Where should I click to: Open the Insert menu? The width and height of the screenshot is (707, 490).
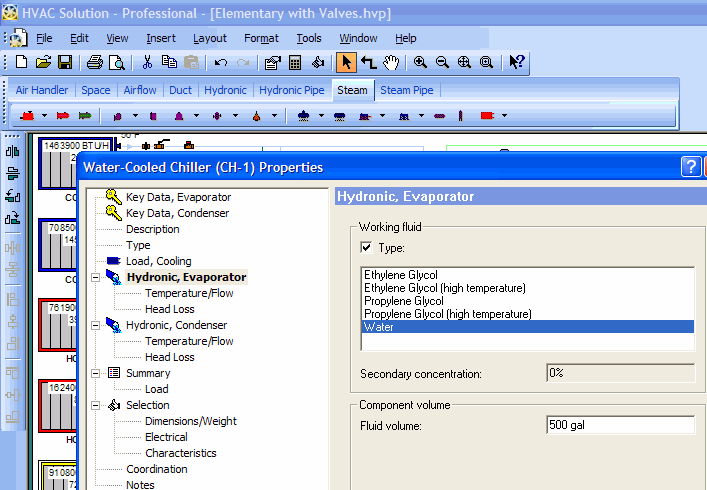point(160,38)
